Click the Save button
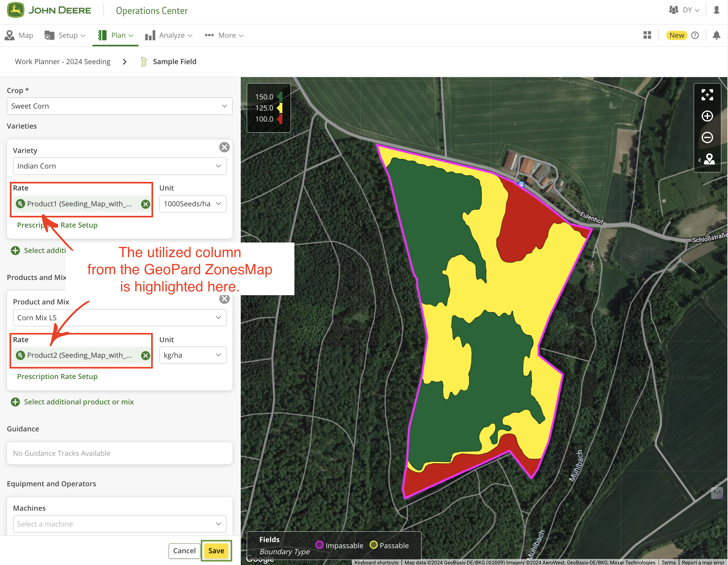This screenshot has height=565, width=728. pos(216,551)
